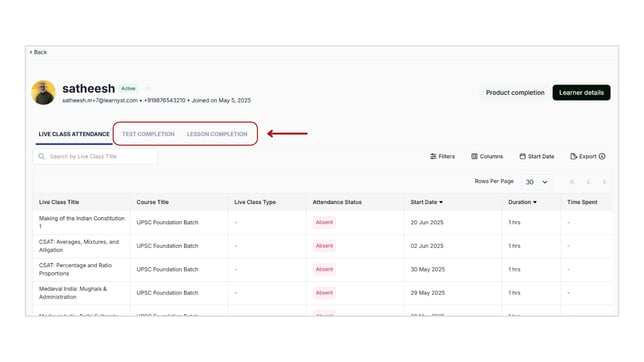This screenshot has width=644, height=362.
Task: Click the Time Spent column header
Action: pyautogui.click(x=582, y=202)
